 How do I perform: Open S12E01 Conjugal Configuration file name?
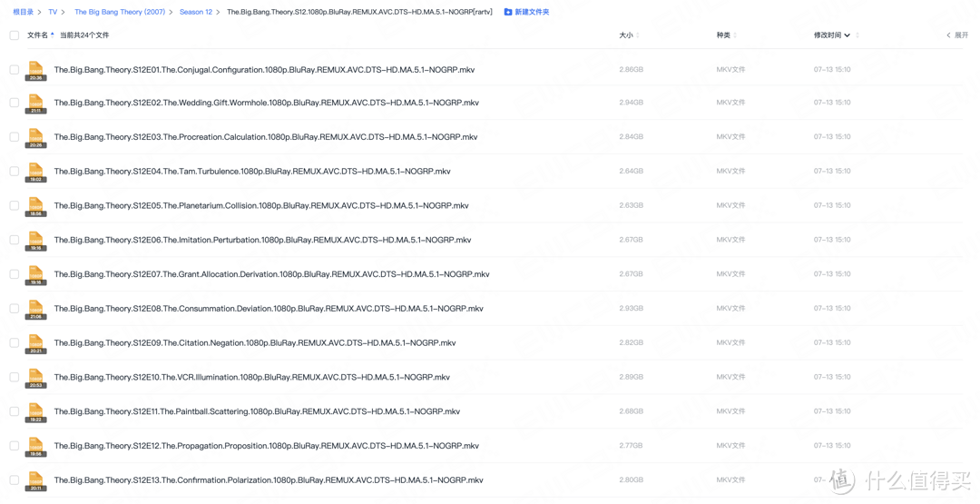[x=264, y=70]
